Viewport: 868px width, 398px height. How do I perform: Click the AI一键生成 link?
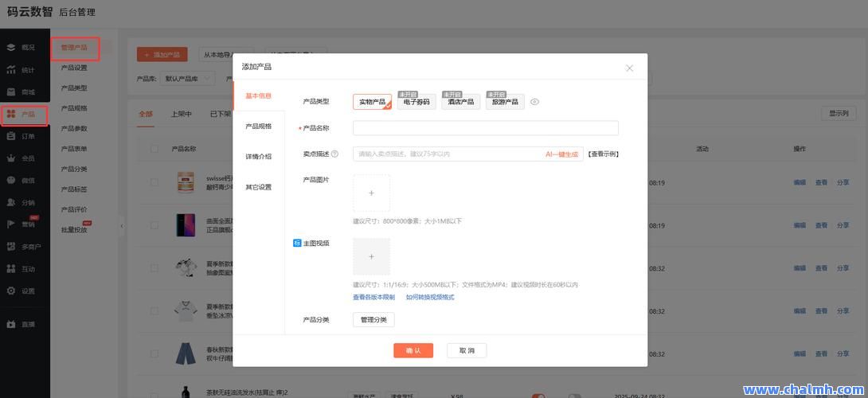tap(561, 154)
